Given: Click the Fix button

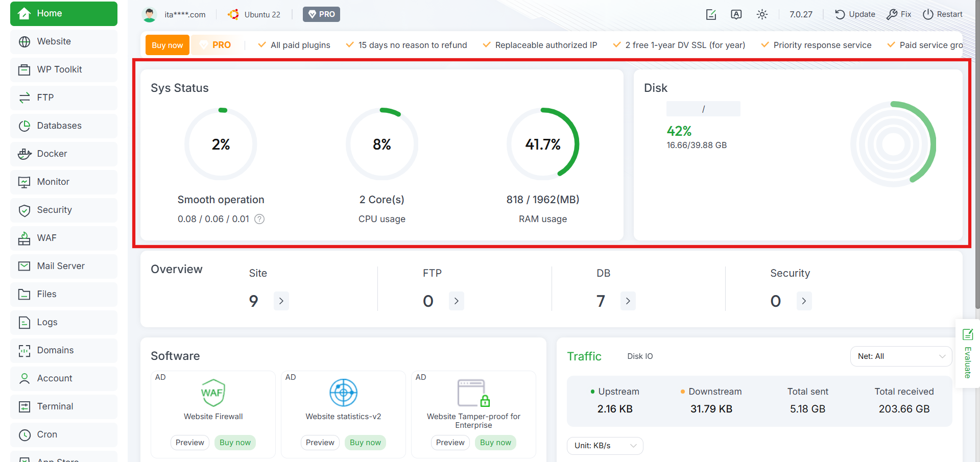Looking at the screenshot, I should (899, 14).
